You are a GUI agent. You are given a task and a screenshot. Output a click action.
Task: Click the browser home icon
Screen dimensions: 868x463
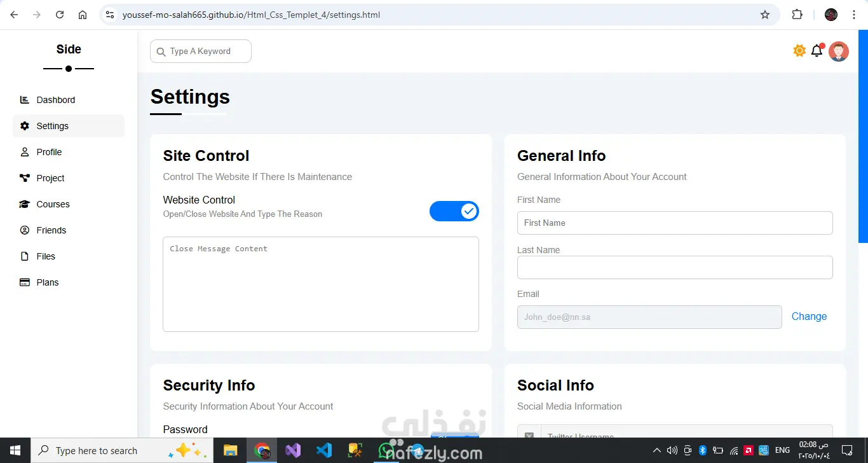[x=83, y=15]
